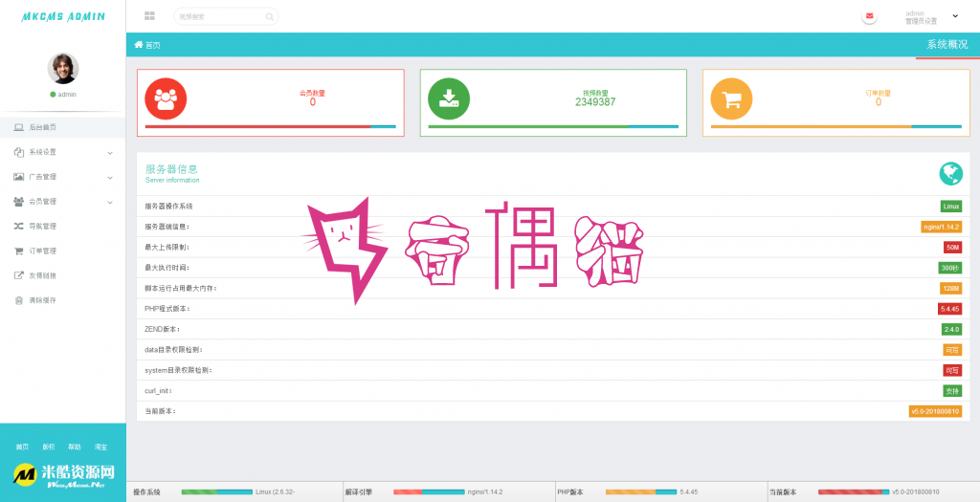Image resolution: width=980 pixels, height=502 pixels.
Task: Click the 当前版本 bar in the footer
Action: [854, 492]
